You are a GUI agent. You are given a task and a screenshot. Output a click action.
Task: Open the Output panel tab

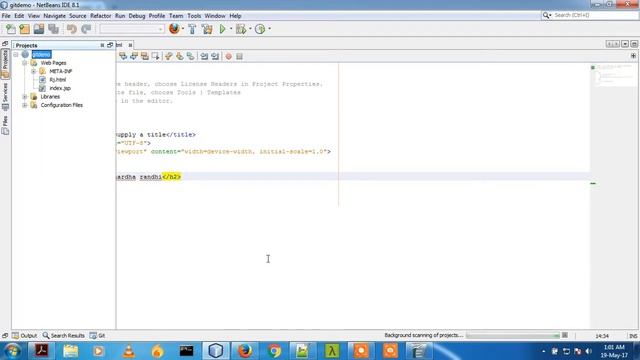pos(24,336)
